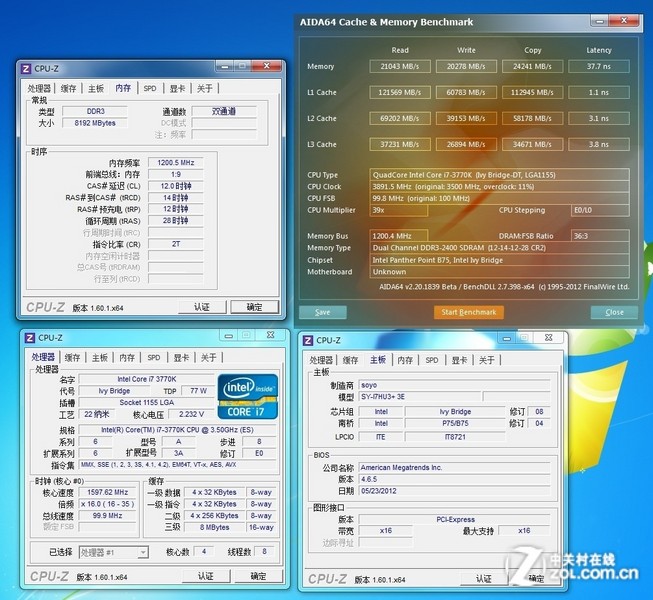Click CPU-Z logo icon in processor window title
653x600 pixels.
30,338
